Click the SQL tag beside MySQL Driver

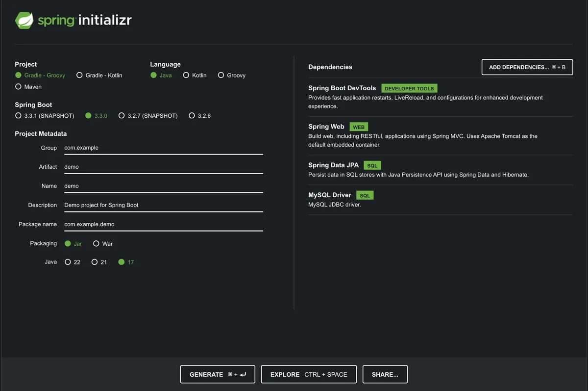coord(365,195)
